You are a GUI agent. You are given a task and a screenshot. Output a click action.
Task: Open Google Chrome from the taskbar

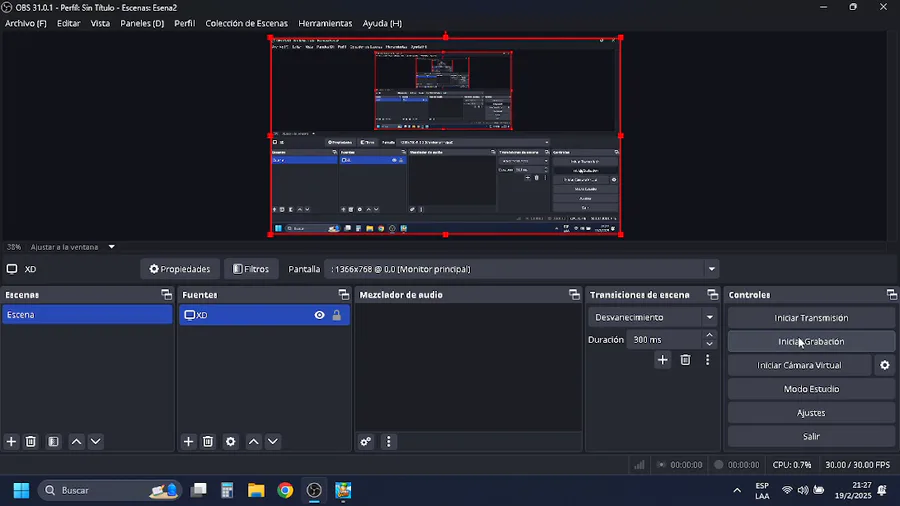(285, 491)
